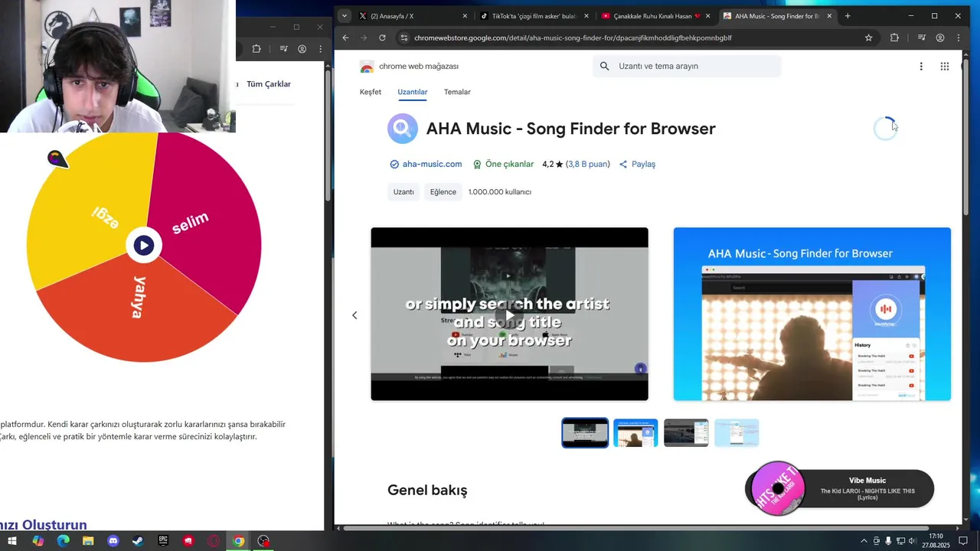Click the Paylaş share button
The image size is (980, 551).
tap(637, 165)
